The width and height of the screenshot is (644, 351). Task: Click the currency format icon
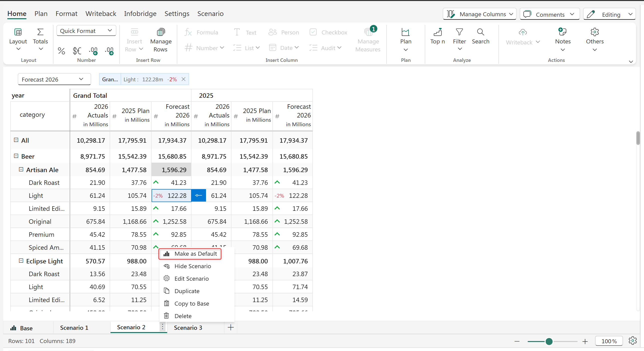[x=77, y=51]
